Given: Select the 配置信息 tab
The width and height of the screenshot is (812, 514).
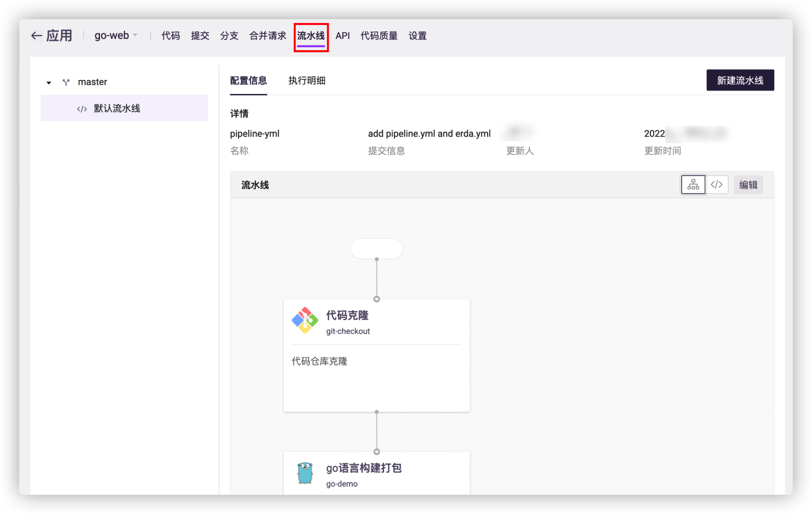Looking at the screenshot, I should coord(248,81).
